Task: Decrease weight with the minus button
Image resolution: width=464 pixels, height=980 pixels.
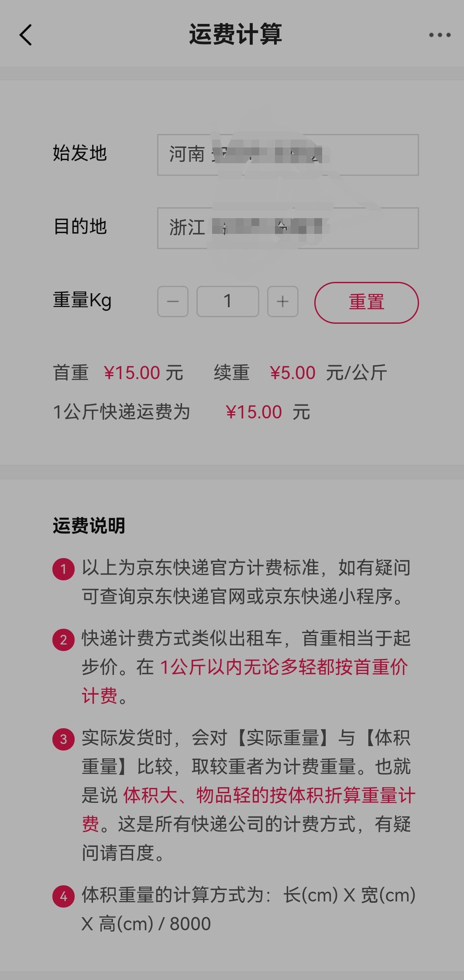Action: click(x=173, y=302)
